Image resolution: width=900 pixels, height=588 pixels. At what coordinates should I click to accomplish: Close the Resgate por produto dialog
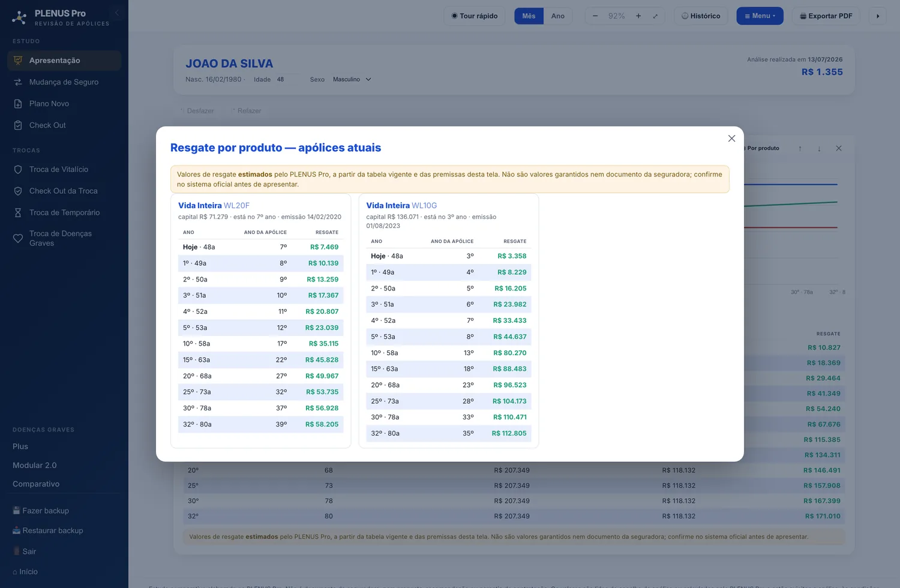pyautogui.click(x=731, y=139)
